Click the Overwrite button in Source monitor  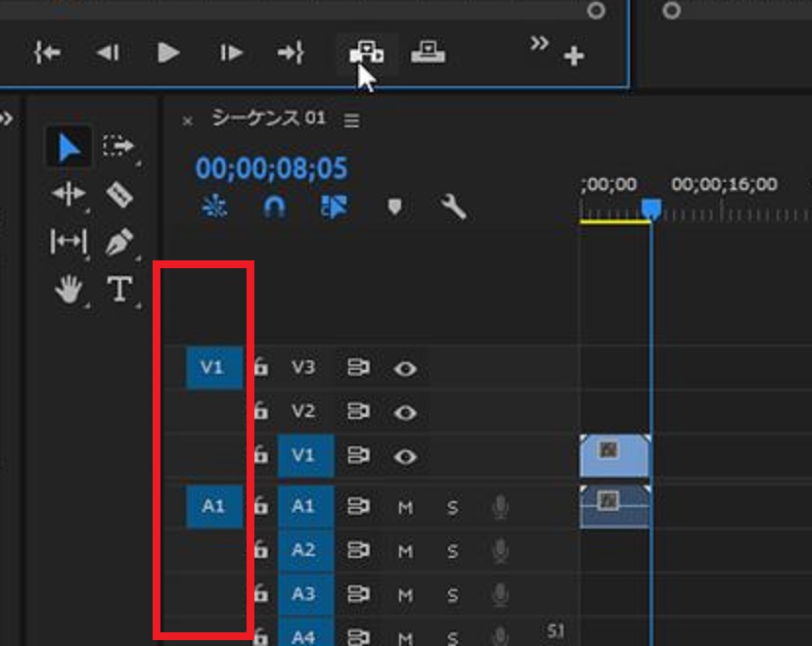[428, 53]
